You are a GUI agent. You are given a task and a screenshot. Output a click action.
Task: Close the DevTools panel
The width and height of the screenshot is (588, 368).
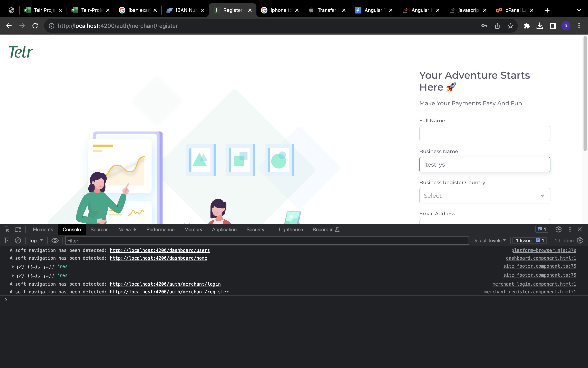click(580, 230)
